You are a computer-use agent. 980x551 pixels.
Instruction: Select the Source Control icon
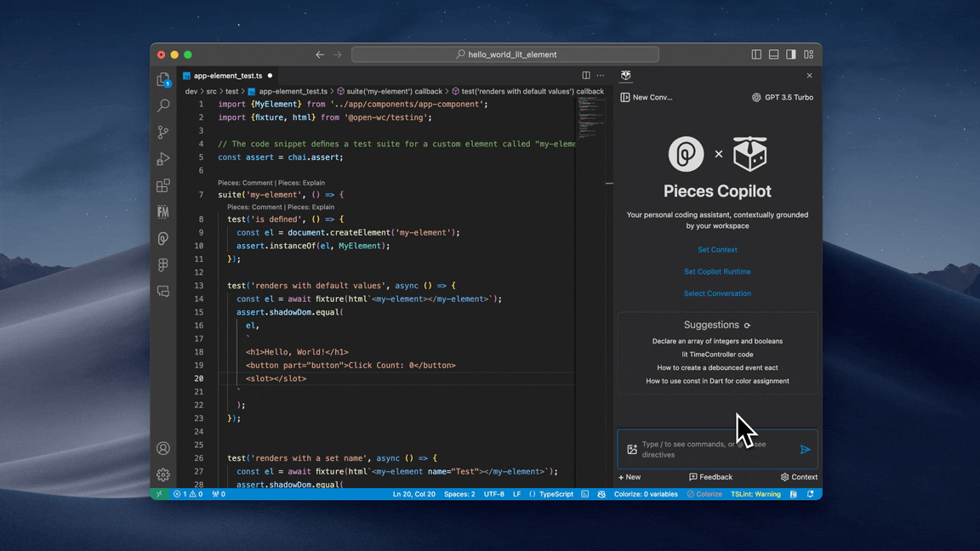[x=162, y=132]
